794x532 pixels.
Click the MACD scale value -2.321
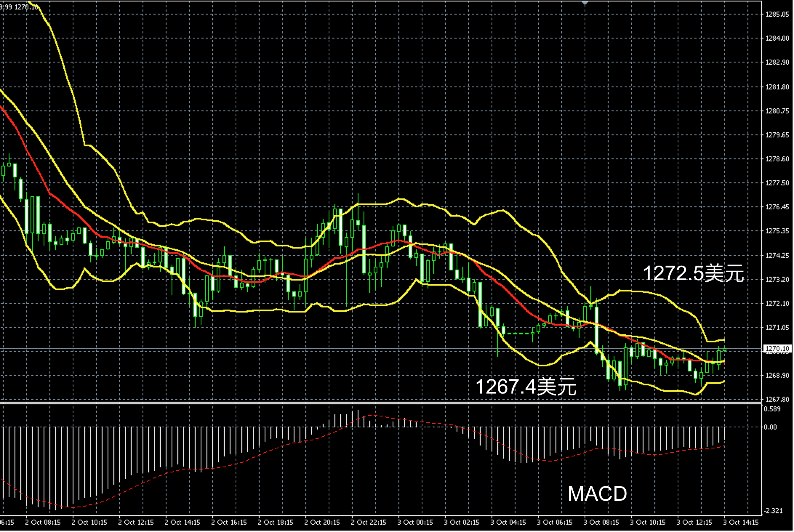point(773,511)
